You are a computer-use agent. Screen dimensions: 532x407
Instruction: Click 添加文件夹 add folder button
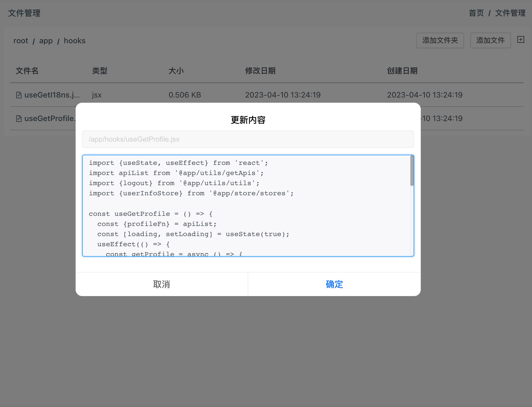(x=440, y=41)
